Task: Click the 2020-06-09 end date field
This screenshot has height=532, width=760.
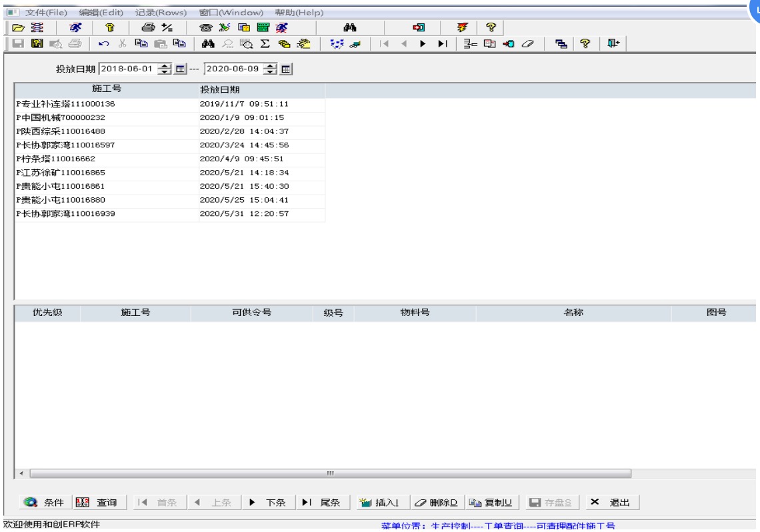Action: click(234, 69)
